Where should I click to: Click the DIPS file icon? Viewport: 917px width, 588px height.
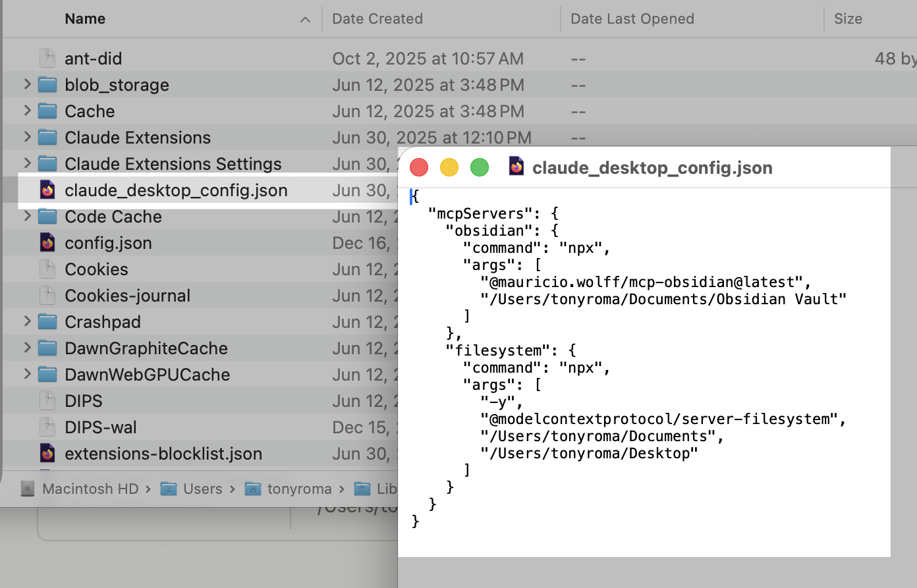pos(47,401)
